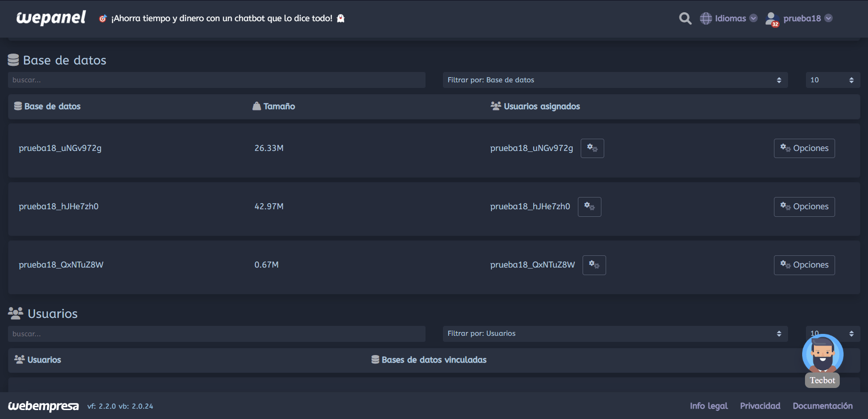Open the Tecbot chatbot avatar
Viewport: 868px width, 419px height.
pyautogui.click(x=822, y=355)
